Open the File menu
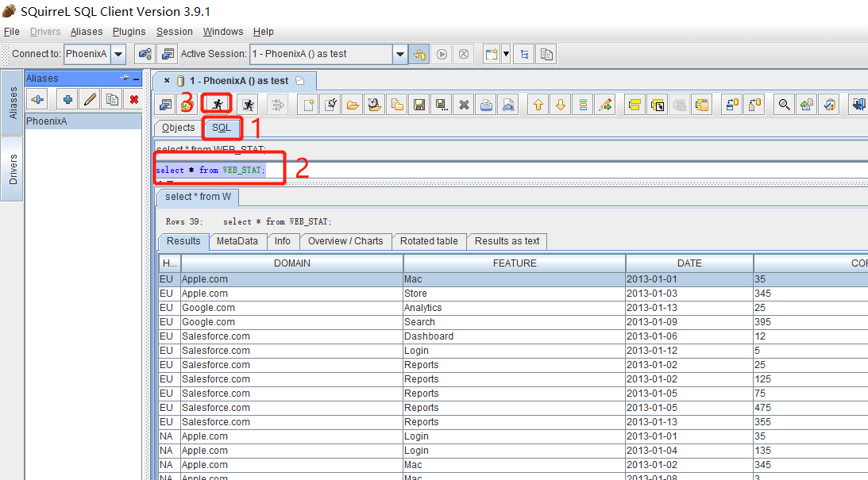Viewport: 868px width, 480px height. [12, 32]
